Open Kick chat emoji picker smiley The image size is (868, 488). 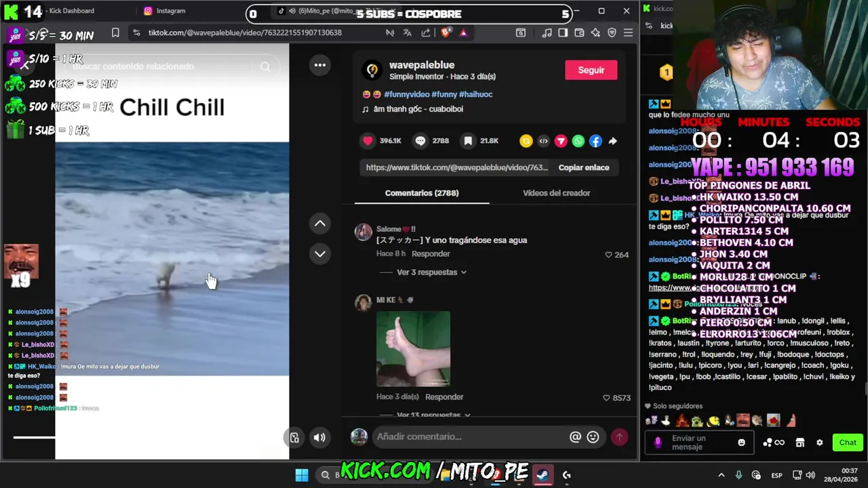tap(741, 443)
